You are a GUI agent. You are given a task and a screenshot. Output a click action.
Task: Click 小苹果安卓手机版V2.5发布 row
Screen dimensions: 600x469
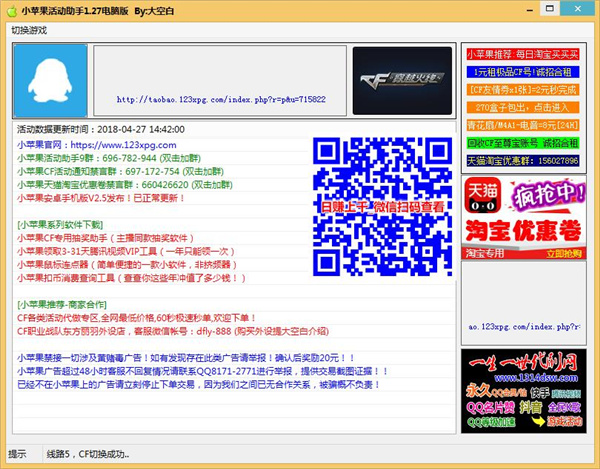coord(101,198)
